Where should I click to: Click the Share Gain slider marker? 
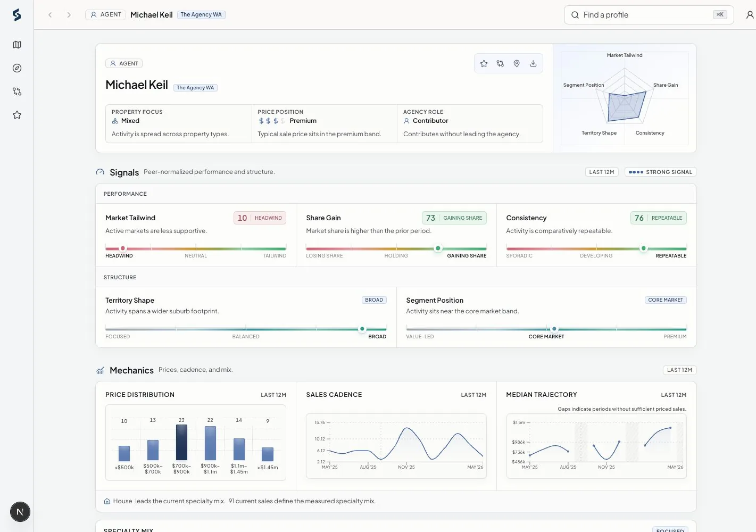(x=438, y=248)
